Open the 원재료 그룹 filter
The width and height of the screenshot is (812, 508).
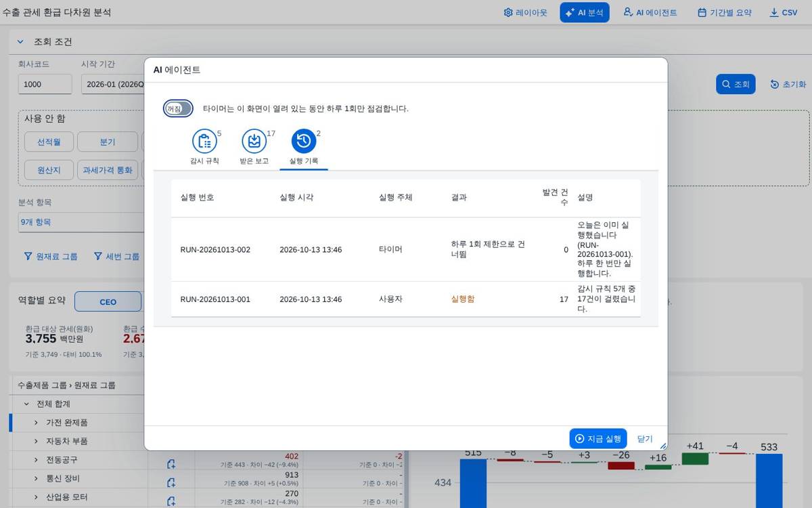tap(51, 256)
